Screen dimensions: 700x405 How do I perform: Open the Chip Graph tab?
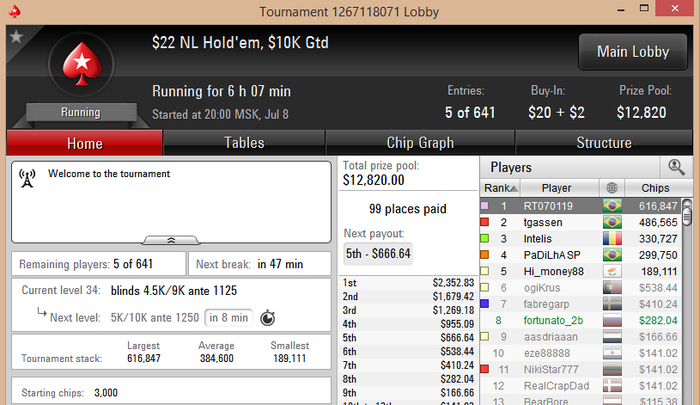[x=420, y=143]
